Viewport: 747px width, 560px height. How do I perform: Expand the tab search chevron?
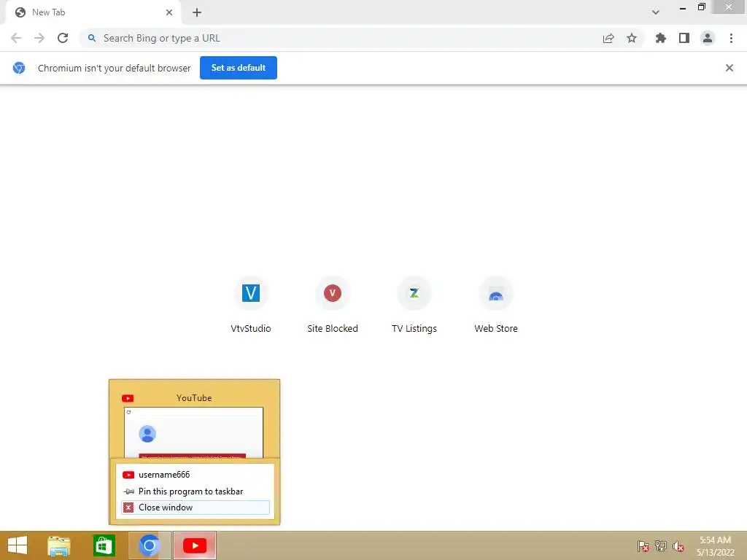pos(656,12)
